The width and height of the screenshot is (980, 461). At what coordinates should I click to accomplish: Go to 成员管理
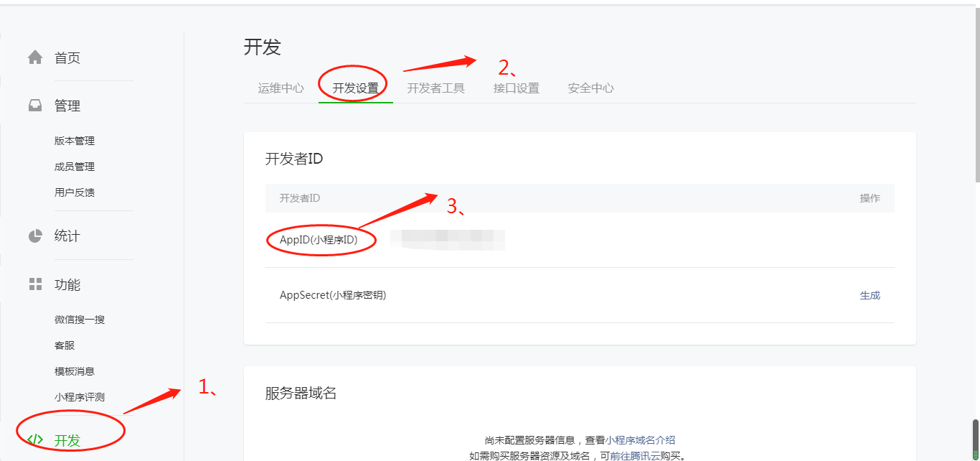(75, 167)
